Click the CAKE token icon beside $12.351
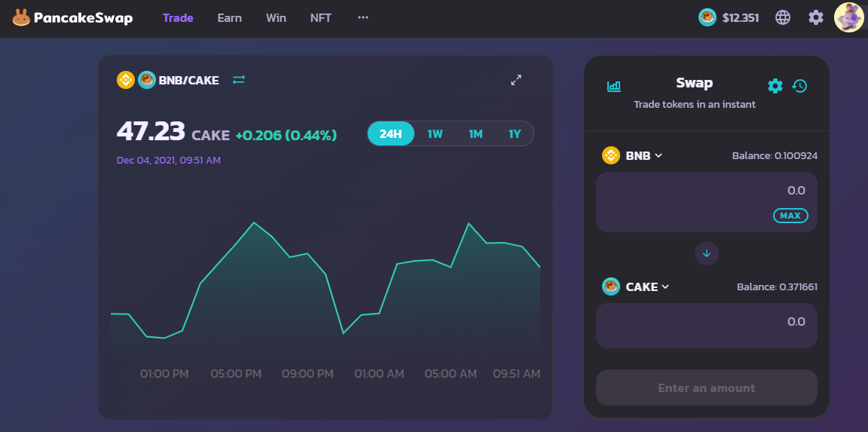Image resolution: width=868 pixels, height=432 pixels. tap(707, 18)
